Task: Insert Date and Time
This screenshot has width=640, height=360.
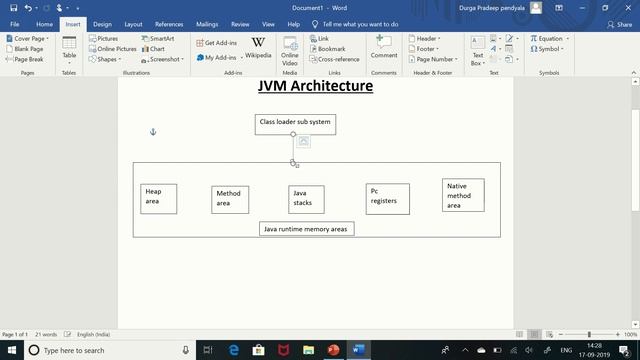Action: tap(509, 49)
